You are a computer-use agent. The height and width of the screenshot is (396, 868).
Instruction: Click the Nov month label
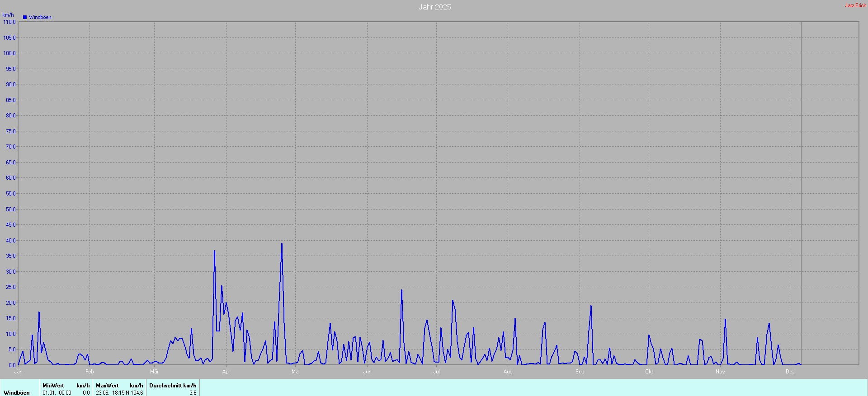click(x=720, y=372)
